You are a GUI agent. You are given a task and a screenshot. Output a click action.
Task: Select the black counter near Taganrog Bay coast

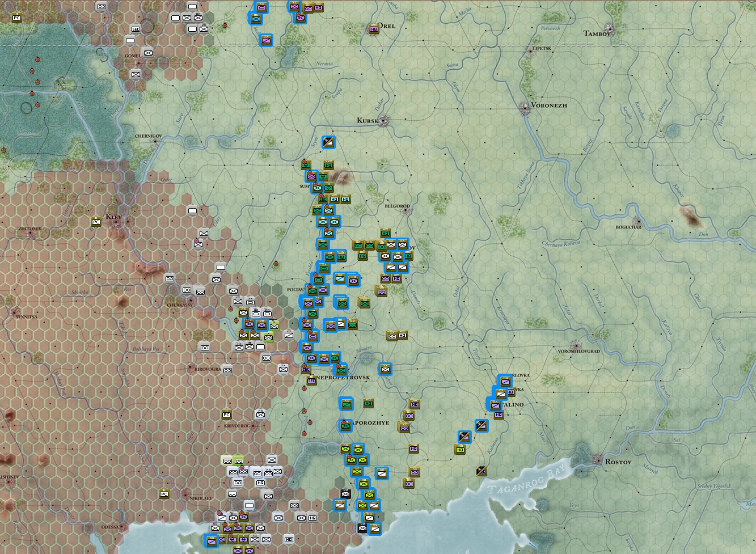(x=482, y=471)
